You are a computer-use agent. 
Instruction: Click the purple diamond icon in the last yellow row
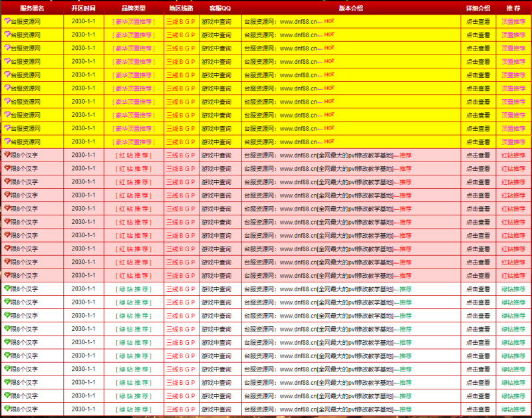click(7, 142)
